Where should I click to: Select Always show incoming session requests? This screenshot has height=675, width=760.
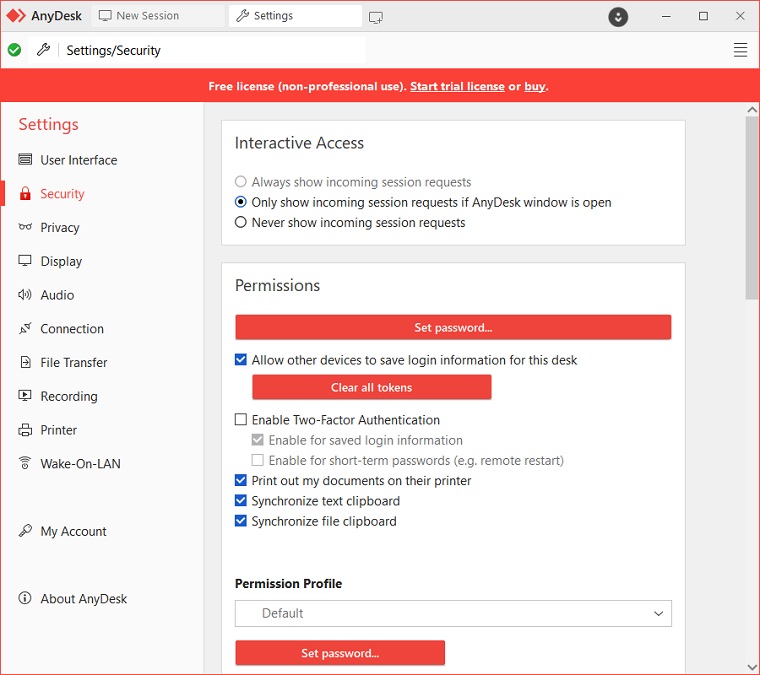click(x=240, y=182)
